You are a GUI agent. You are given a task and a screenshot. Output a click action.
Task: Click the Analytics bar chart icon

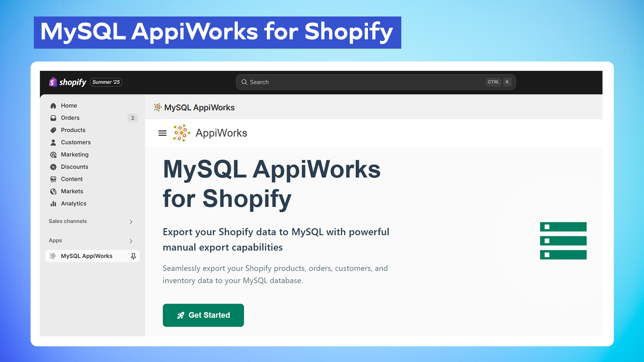point(53,204)
